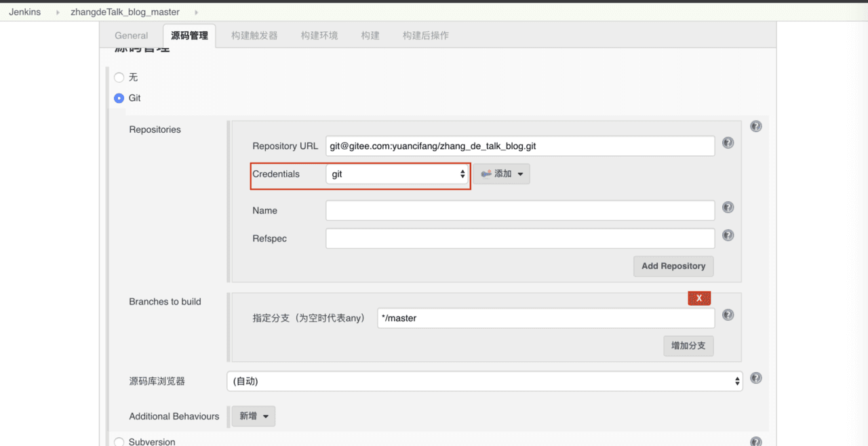Select the Git radio button

point(119,98)
